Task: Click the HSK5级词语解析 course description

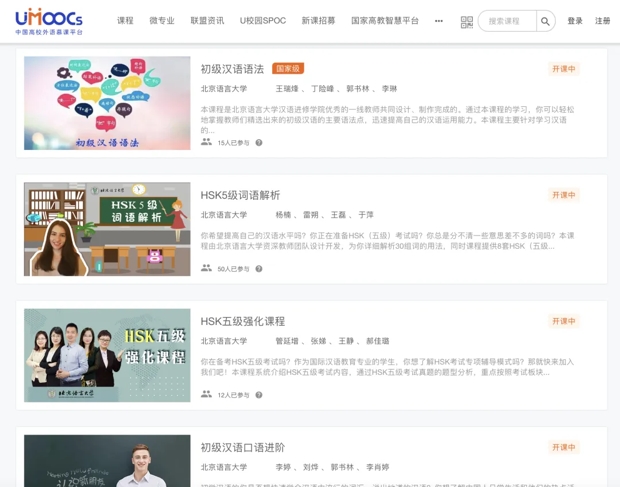Action: (x=388, y=241)
